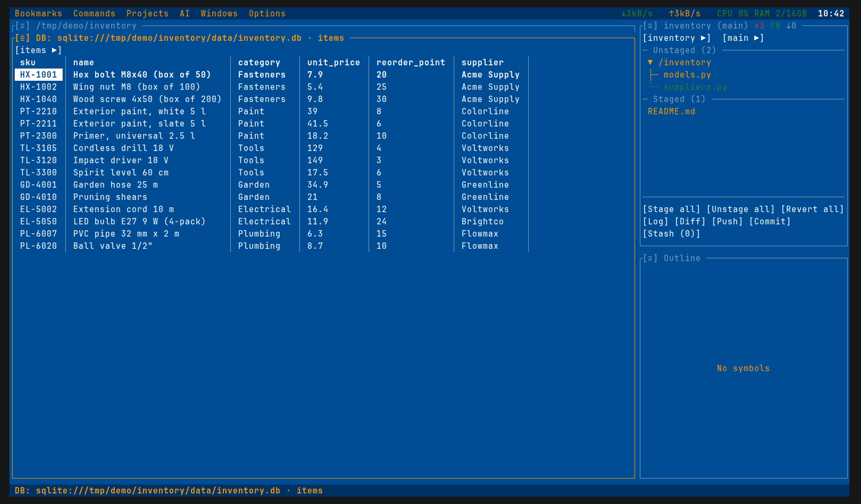The image size is (861, 504).
Task: Open the main branch dropdown
Action: (743, 38)
